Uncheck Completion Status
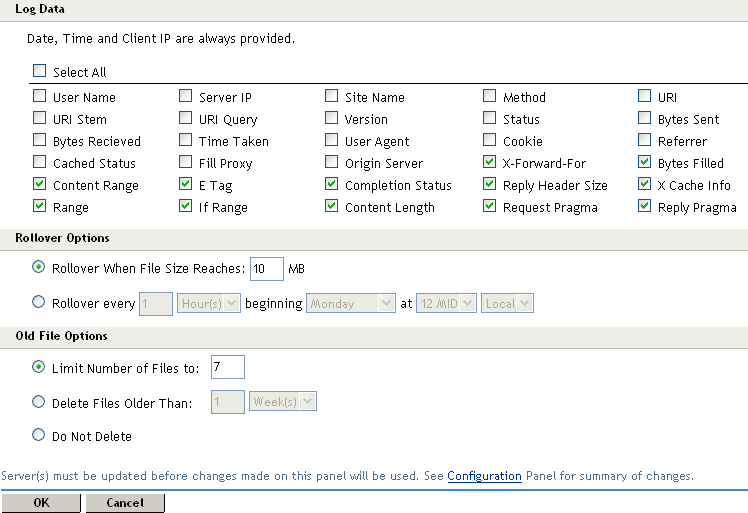748x513 pixels. coord(332,184)
